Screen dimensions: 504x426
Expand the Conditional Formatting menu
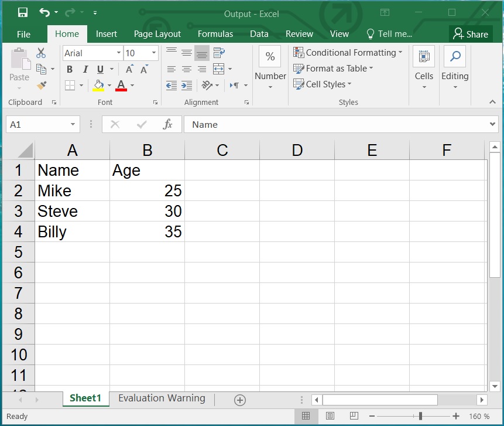(348, 53)
